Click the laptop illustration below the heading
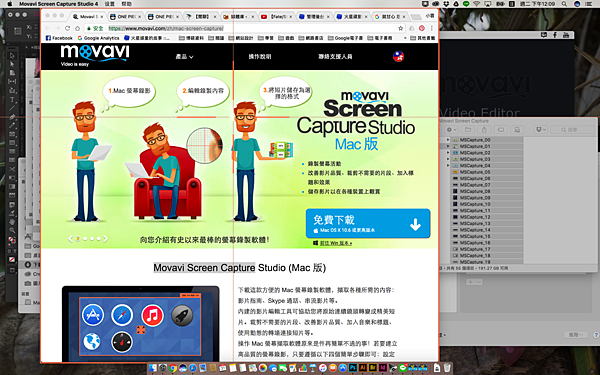 (x=140, y=323)
